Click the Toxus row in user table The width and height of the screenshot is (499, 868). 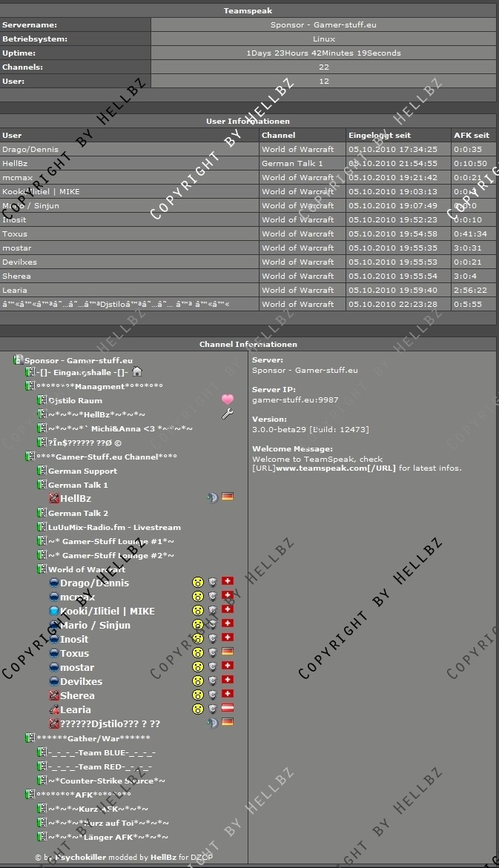click(x=130, y=233)
